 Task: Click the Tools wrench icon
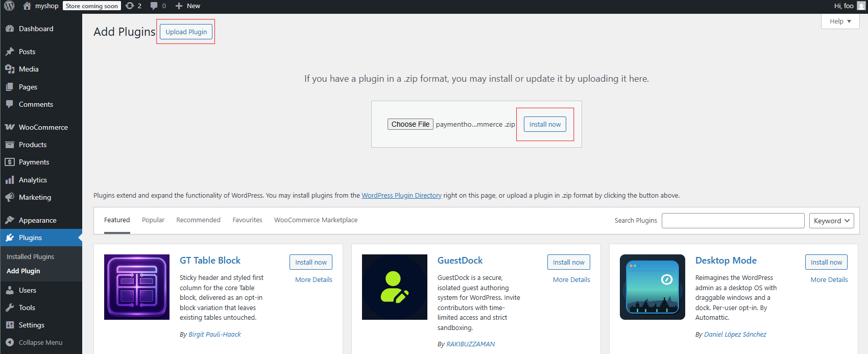tap(10, 308)
